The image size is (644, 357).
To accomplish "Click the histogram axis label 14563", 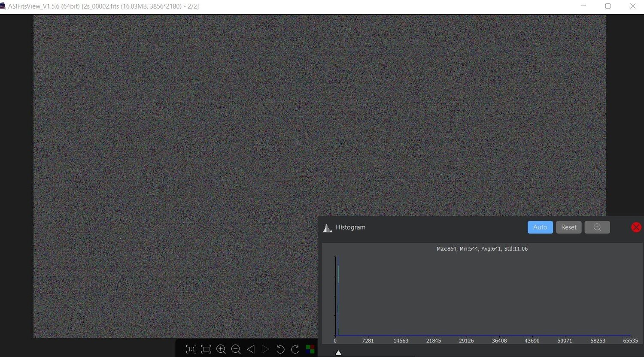I will tap(401, 341).
